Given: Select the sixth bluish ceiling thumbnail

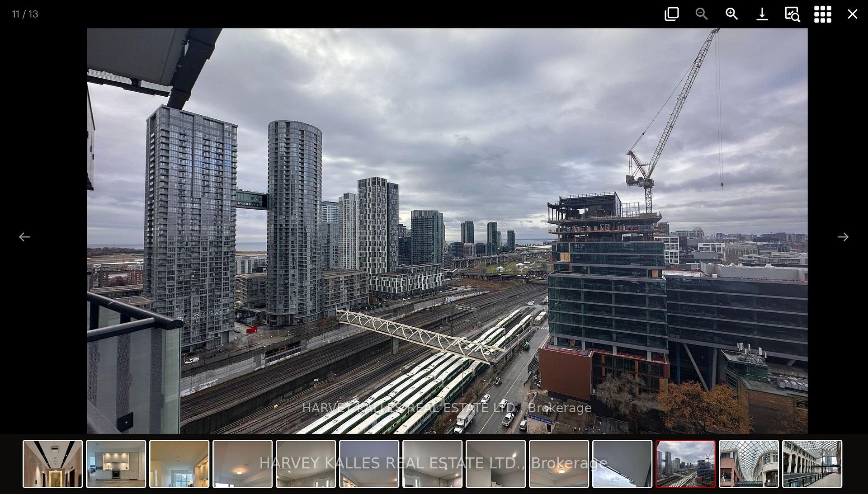Looking at the screenshot, I should pos(369,464).
